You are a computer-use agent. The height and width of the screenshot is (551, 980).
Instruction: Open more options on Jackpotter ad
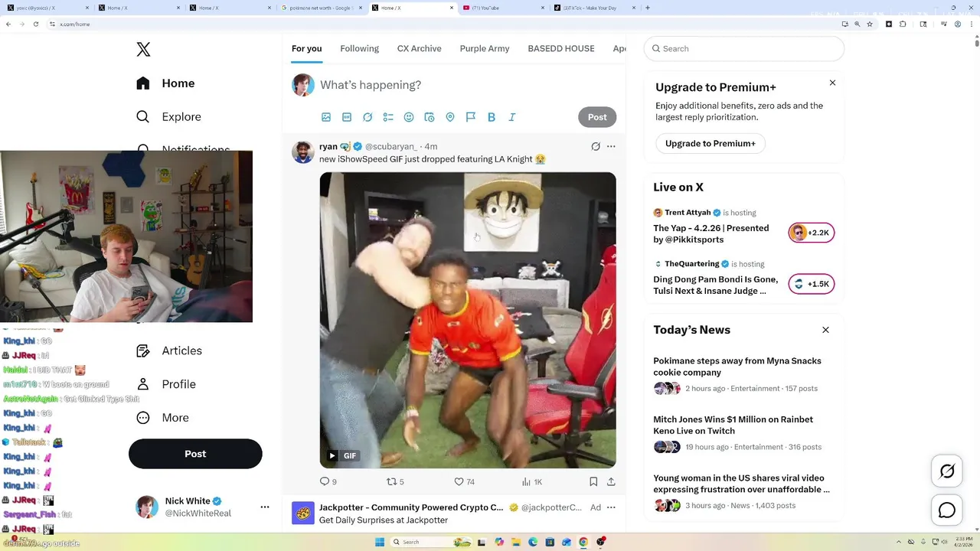[611, 507]
